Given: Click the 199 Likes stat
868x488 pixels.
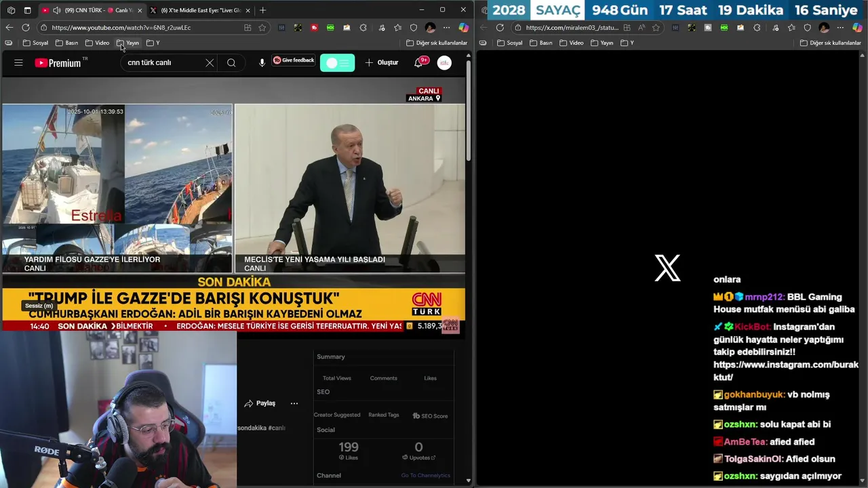Looking at the screenshot, I should (349, 451).
